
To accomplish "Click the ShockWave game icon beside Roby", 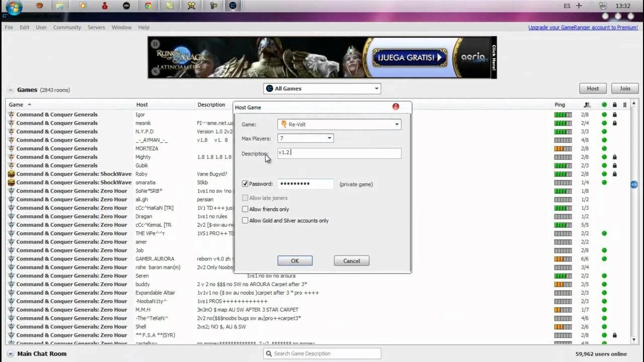I will click(11, 174).
